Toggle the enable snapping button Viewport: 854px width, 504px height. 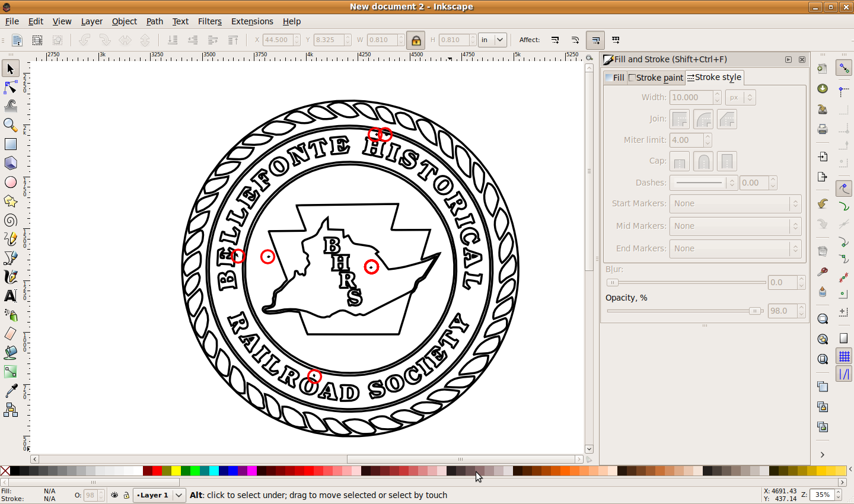click(x=844, y=68)
